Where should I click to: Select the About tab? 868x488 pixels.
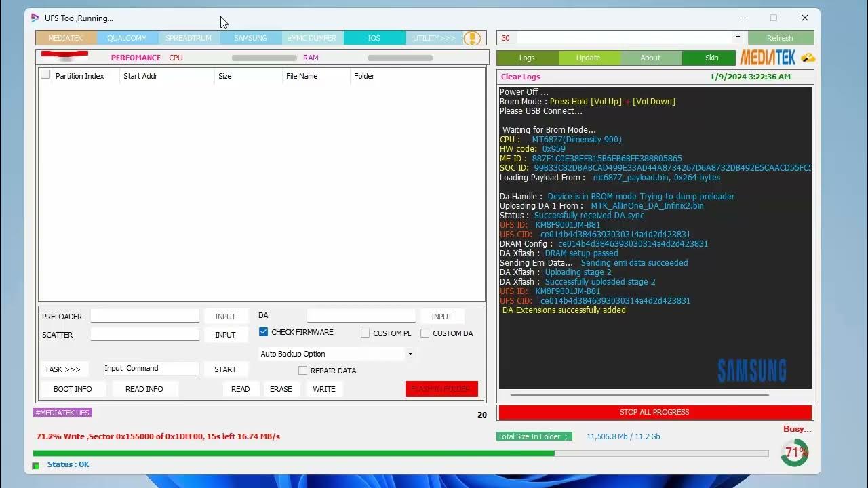[x=650, y=58]
